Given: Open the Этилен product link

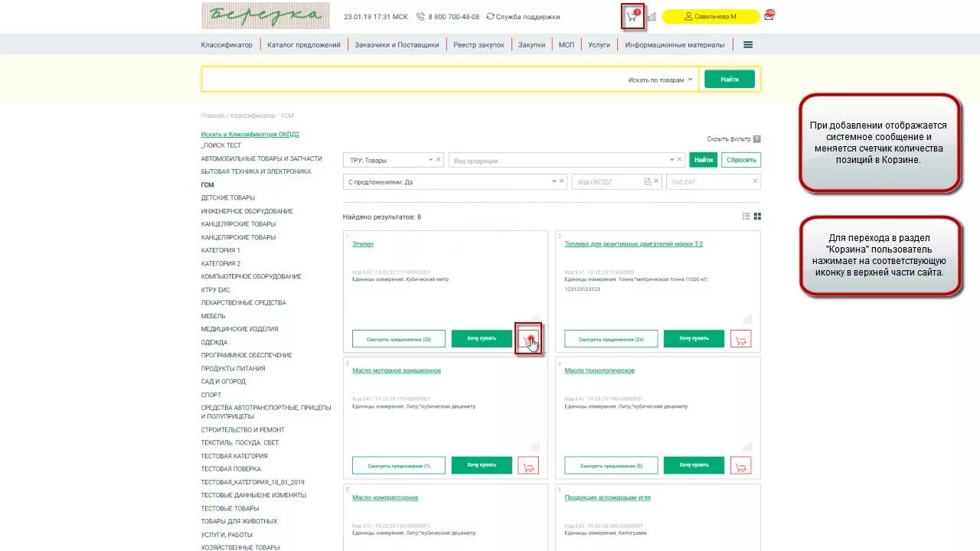Looking at the screenshot, I should (x=363, y=244).
